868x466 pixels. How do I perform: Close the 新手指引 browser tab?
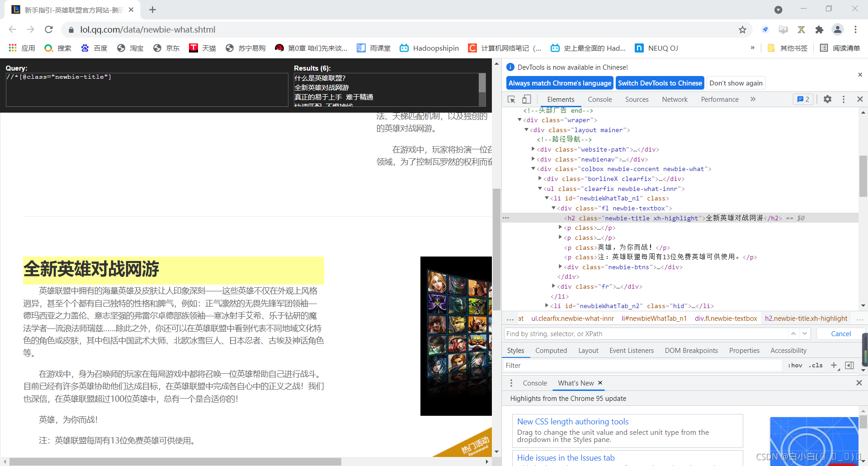point(131,10)
